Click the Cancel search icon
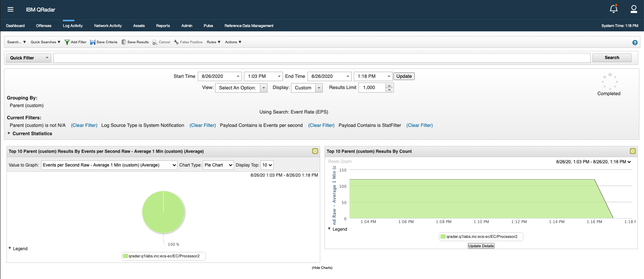 point(155,42)
